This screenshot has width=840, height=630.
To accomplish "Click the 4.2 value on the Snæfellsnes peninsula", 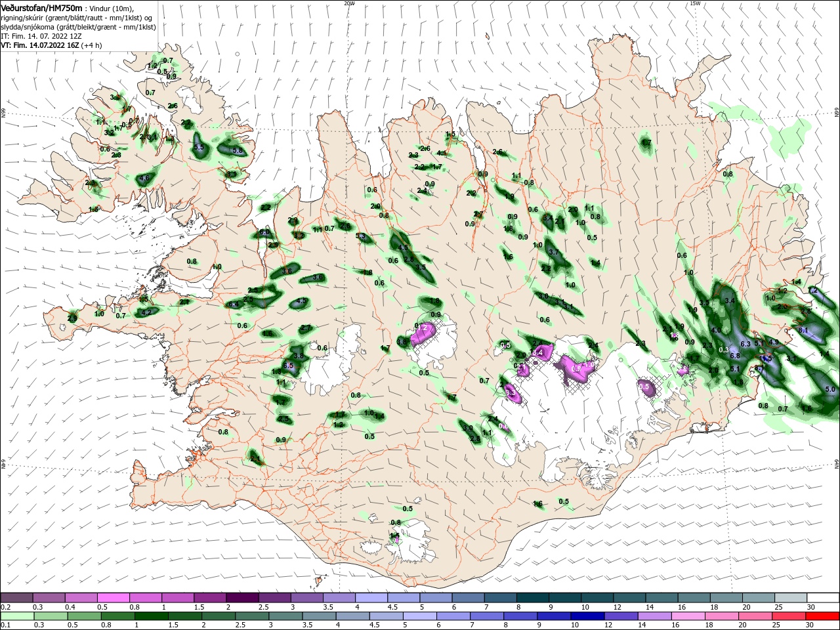I will [x=146, y=312].
